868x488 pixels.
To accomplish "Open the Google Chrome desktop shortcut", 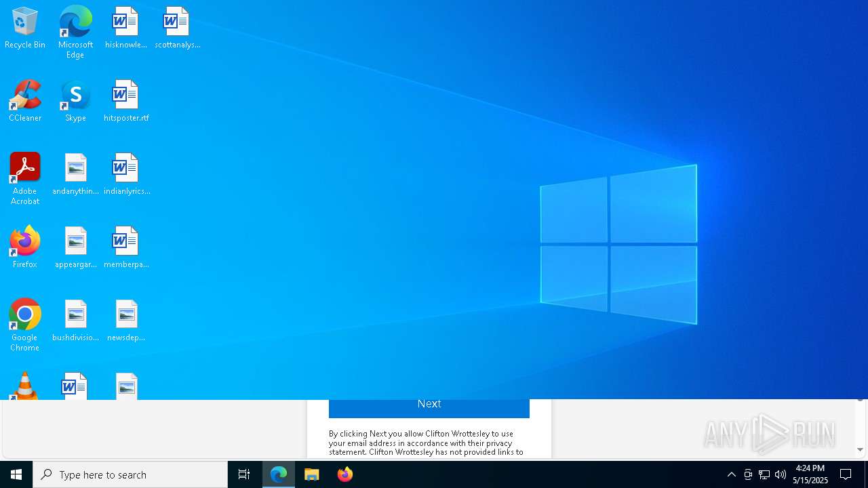I will 25,325.
